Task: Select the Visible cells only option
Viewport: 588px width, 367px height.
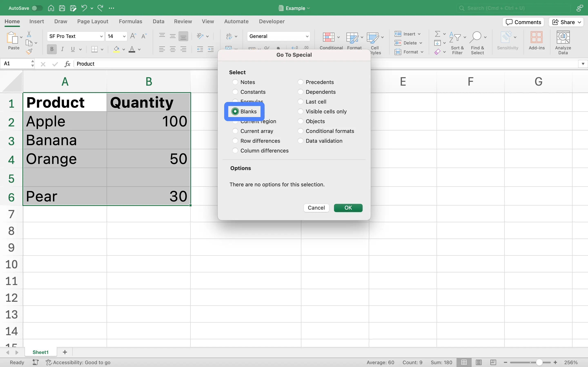Action: pyautogui.click(x=300, y=112)
